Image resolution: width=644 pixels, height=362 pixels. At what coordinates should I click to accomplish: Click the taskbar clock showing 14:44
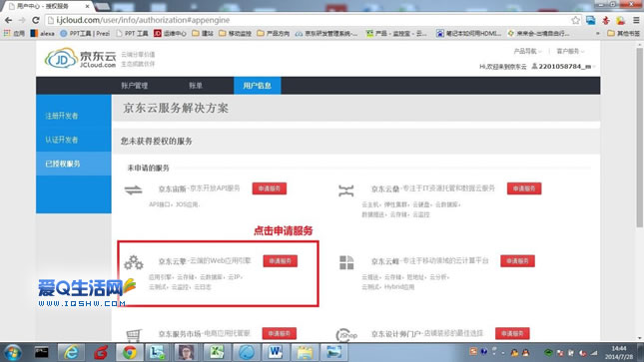[619, 353]
